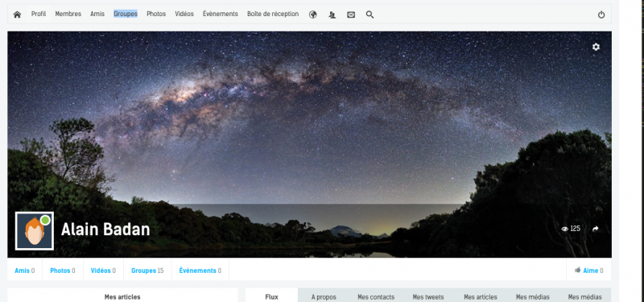Open the Évènements toolbar menu
Screen dimensions: 644x302
pyautogui.click(x=220, y=14)
